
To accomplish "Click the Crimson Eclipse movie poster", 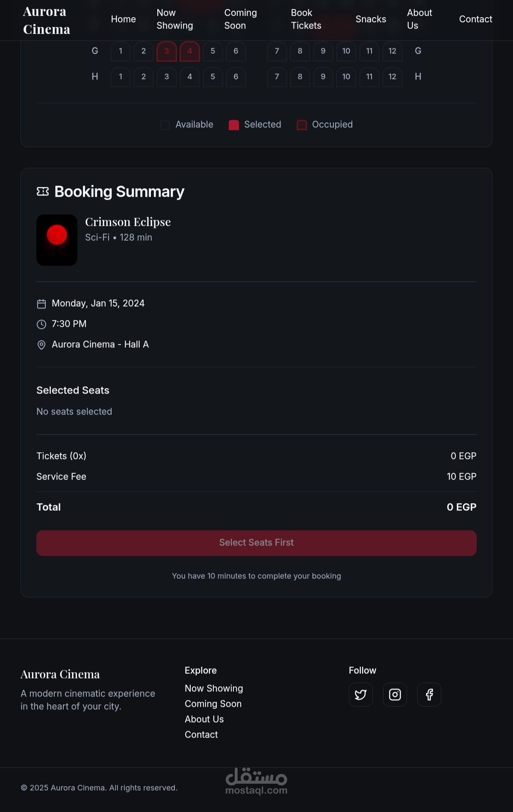I will [x=57, y=240].
